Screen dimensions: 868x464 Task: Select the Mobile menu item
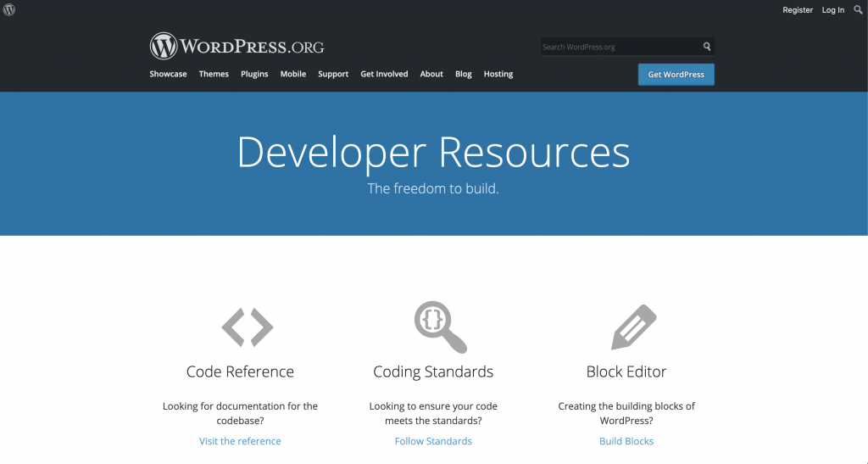click(292, 74)
